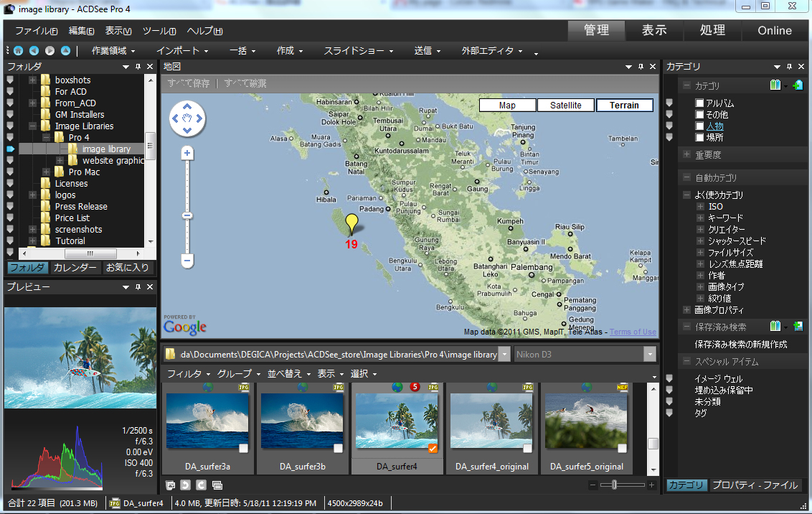The width and height of the screenshot is (812, 514).
Task: Open the ツール menu
Action: click(x=159, y=31)
